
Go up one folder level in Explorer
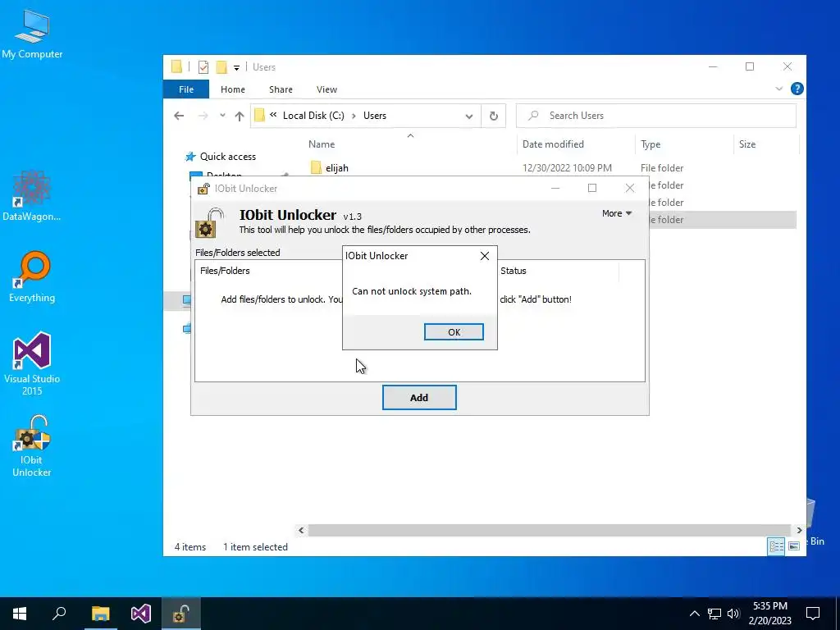click(x=240, y=116)
